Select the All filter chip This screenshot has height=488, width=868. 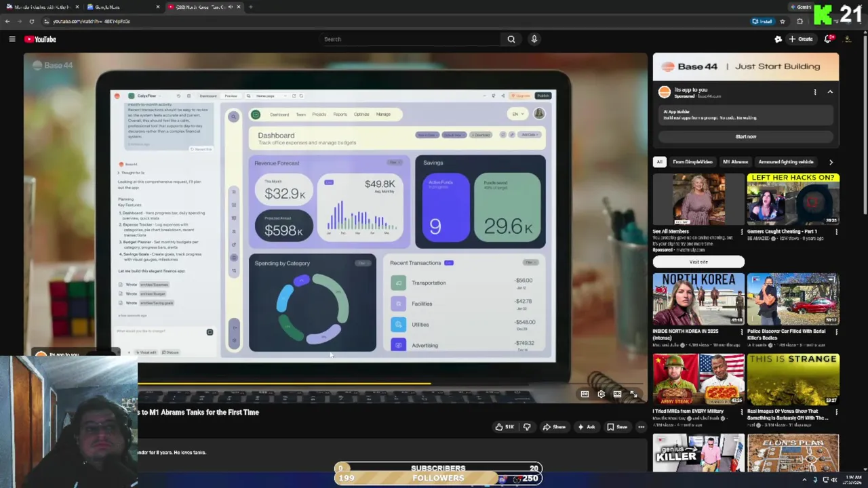tap(659, 162)
